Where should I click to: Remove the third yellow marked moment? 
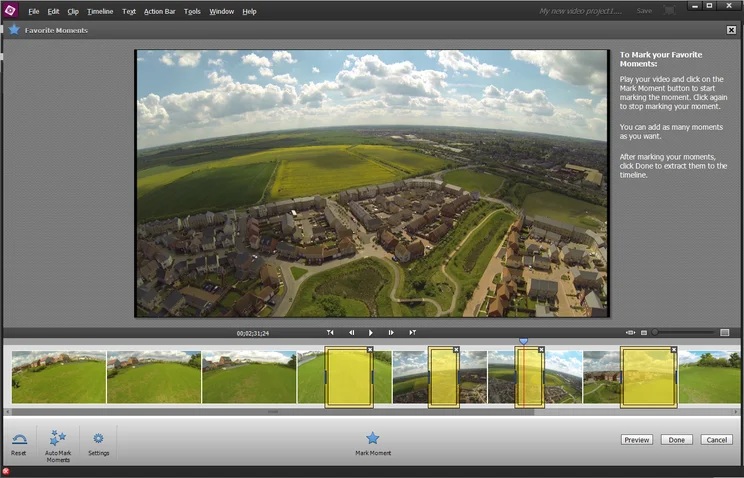coord(541,349)
